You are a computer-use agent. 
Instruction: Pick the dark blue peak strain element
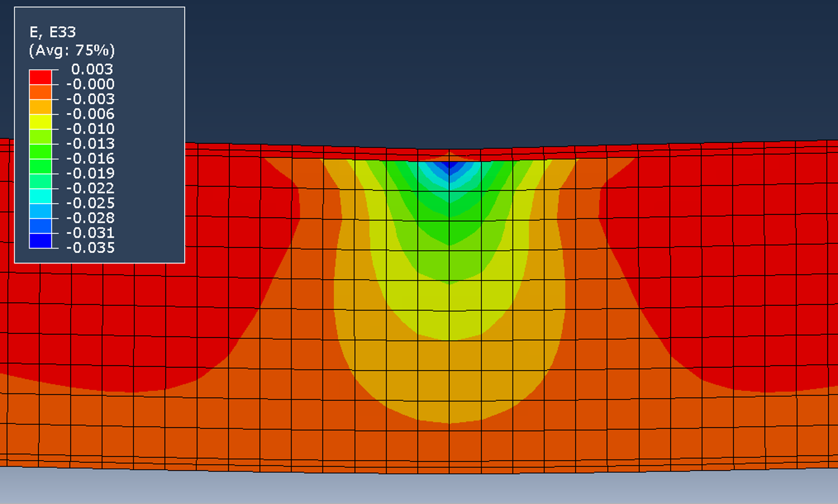pyautogui.click(x=449, y=166)
